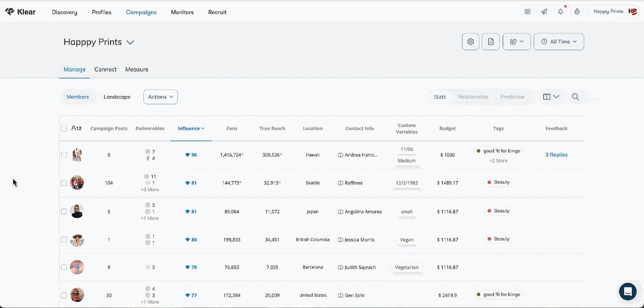Screen dimensions: 644x308
Task: Tick the select-all members checkbox
Action: [x=64, y=128]
